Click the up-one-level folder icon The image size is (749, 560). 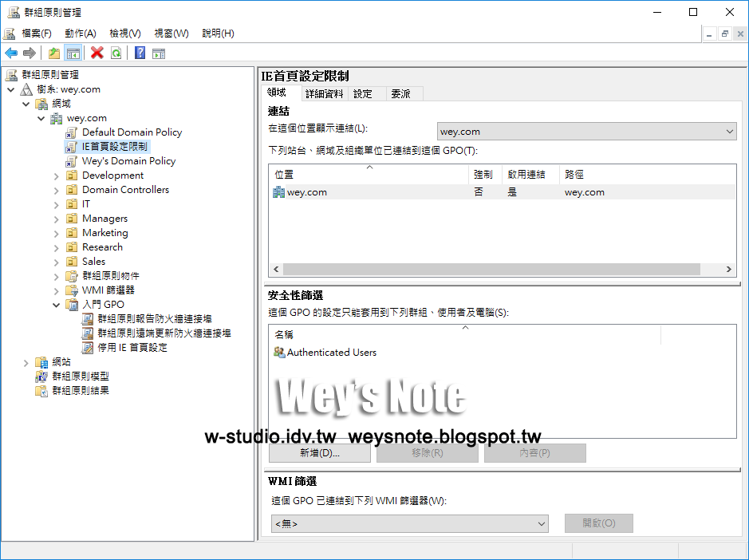point(54,53)
